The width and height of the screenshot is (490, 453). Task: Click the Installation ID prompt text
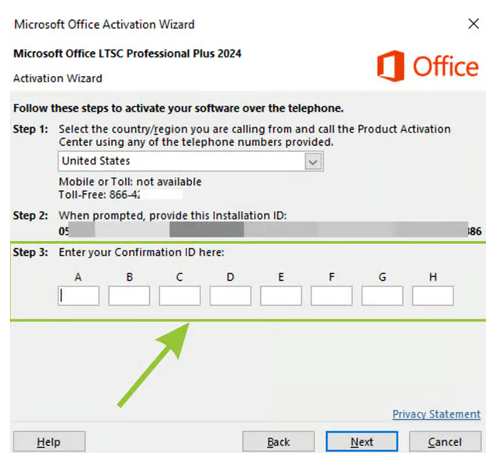pyautogui.click(x=173, y=216)
